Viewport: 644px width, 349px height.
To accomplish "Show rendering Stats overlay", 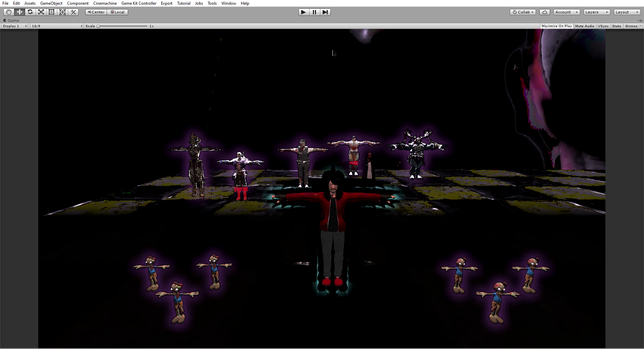I will [616, 26].
